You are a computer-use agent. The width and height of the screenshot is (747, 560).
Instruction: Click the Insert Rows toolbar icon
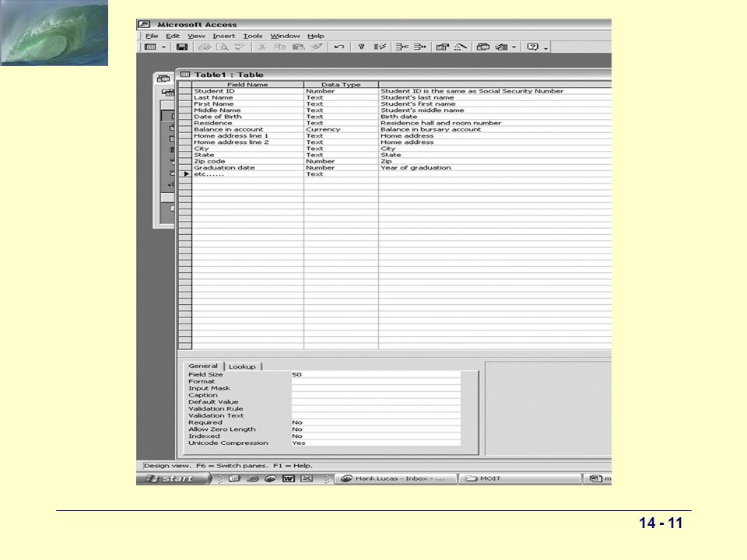click(402, 47)
